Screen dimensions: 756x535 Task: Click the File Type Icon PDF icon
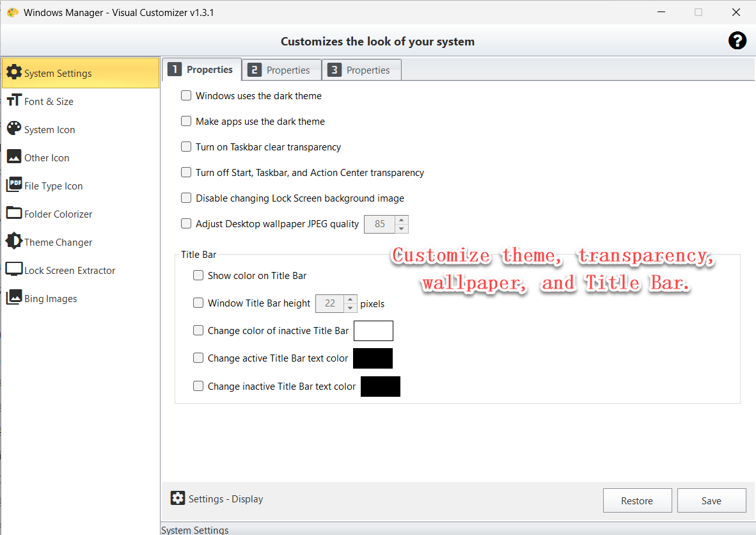pyautogui.click(x=14, y=184)
